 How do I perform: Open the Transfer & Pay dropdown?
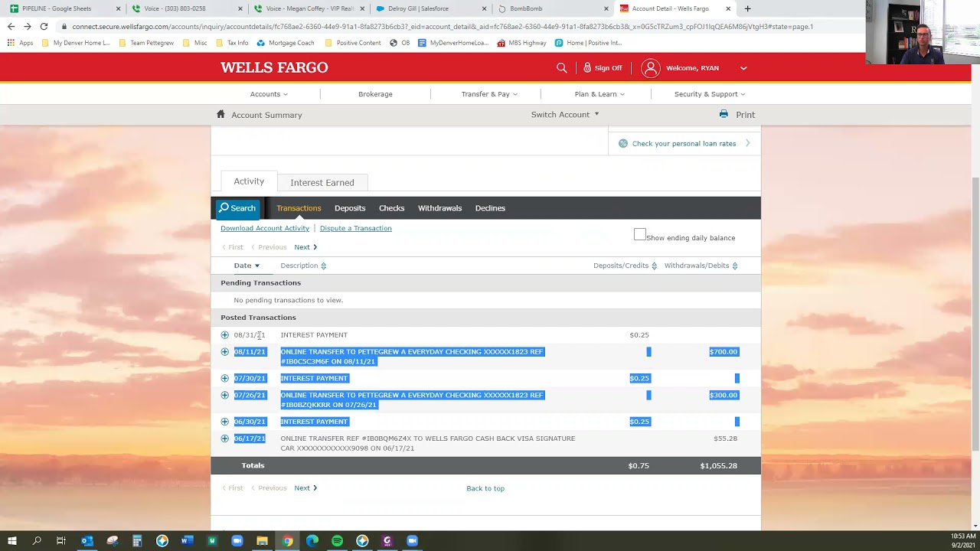(x=489, y=94)
